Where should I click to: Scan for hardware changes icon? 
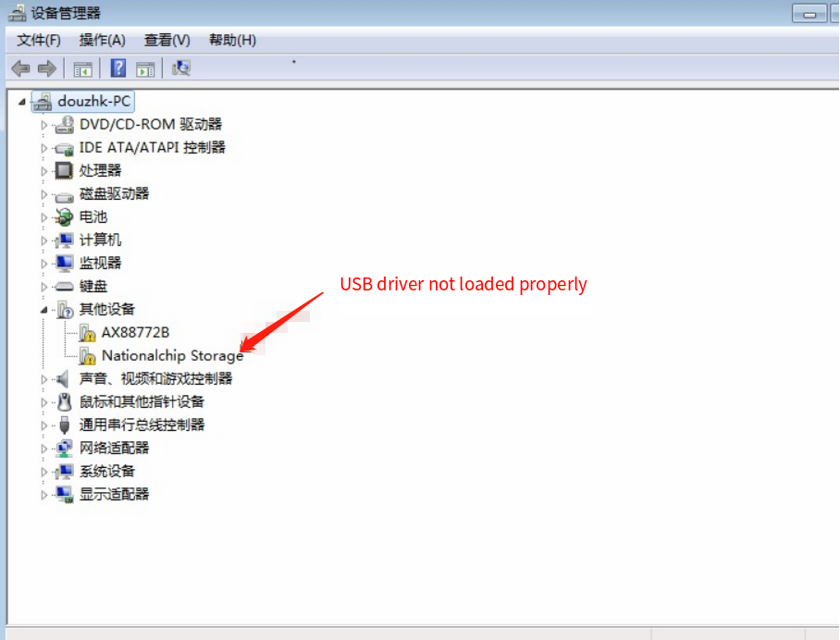coord(181,68)
